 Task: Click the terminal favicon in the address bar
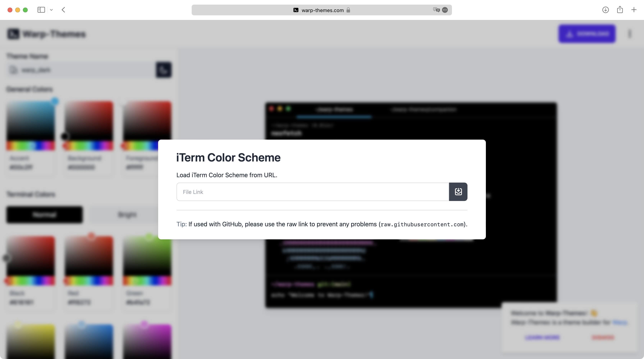[x=296, y=10]
